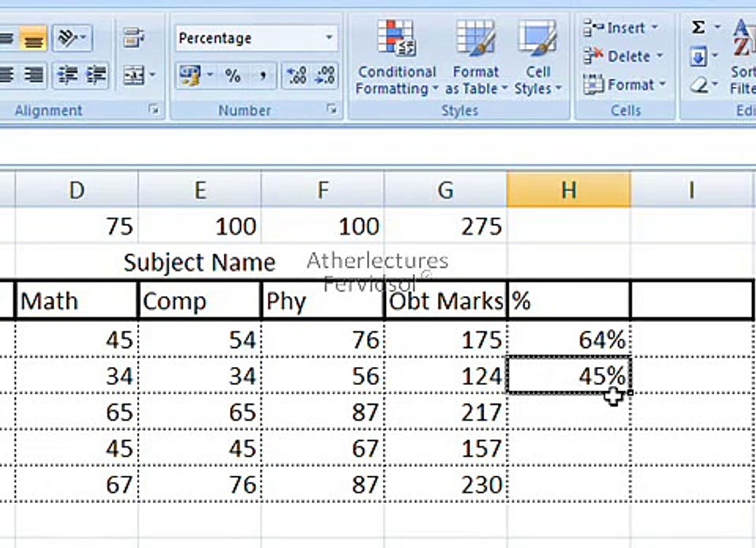Click the Sort & Filter icon
Viewport: 756px width, 548px height.
point(744,56)
